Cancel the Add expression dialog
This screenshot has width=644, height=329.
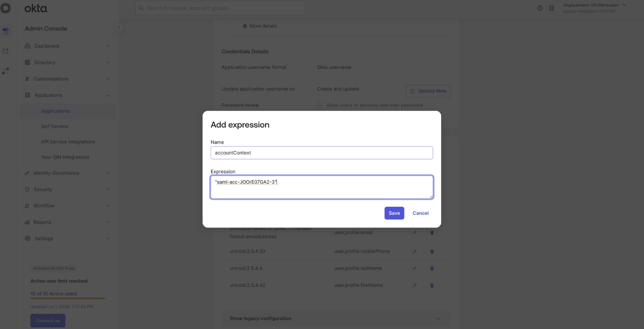pyautogui.click(x=420, y=213)
